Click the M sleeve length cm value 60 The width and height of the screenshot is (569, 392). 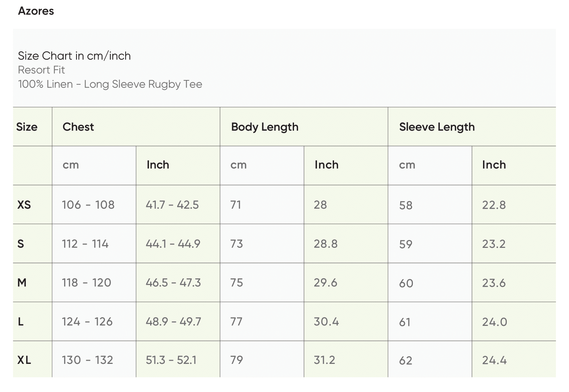406,284
